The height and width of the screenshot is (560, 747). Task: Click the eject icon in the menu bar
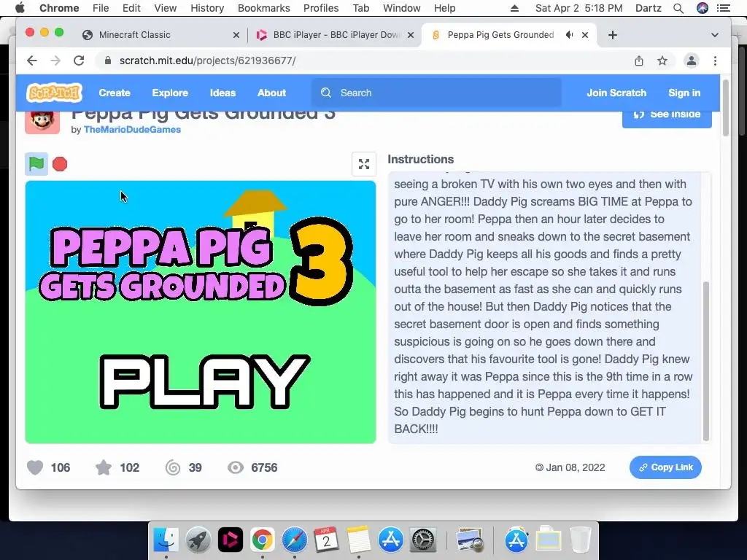(514, 8)
